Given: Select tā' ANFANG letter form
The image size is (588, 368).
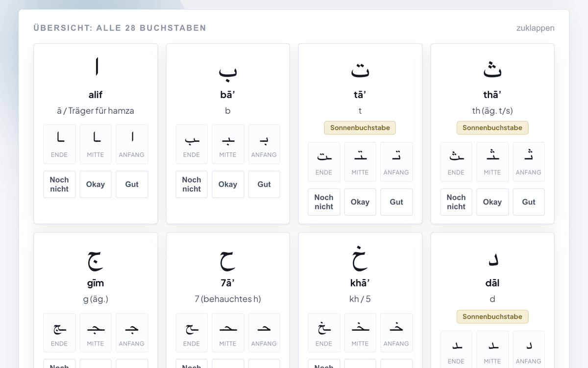Looking at the screenshot, I should point(396,161).
